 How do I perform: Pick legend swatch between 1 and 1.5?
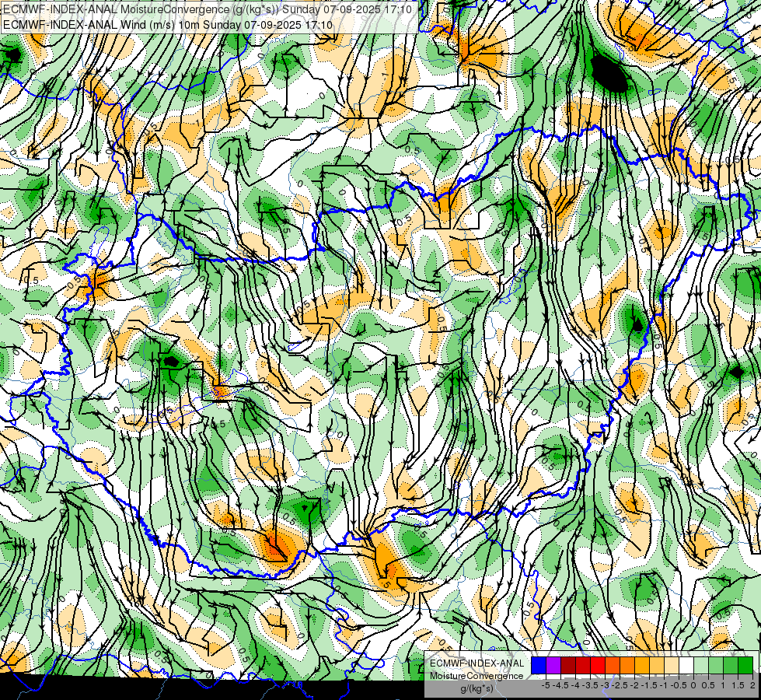pos(731,665)
